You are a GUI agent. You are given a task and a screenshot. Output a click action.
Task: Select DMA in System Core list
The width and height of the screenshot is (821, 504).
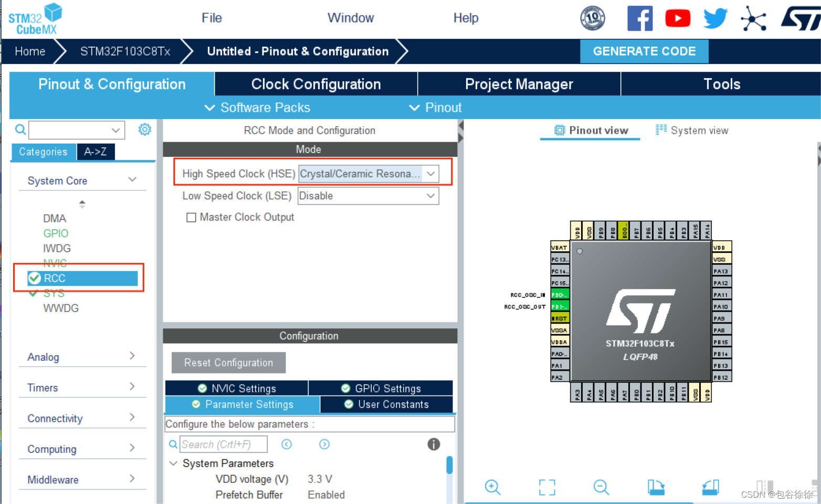55,218
